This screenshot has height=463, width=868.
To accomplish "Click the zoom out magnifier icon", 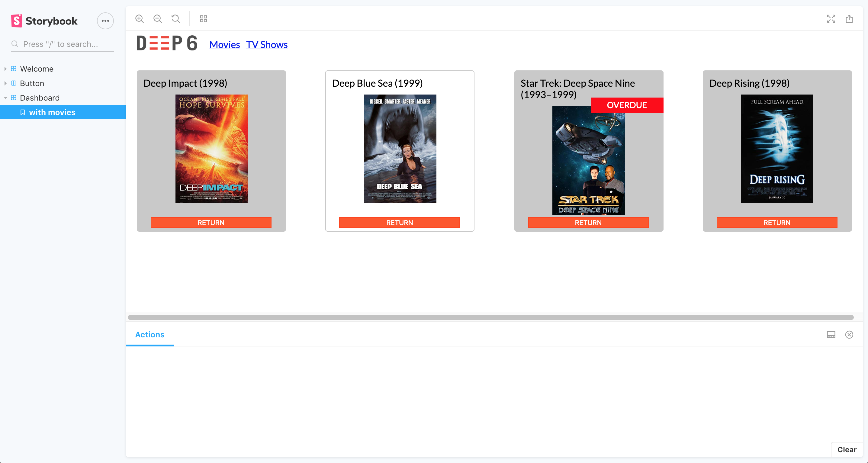I will [x=157, y=18].
